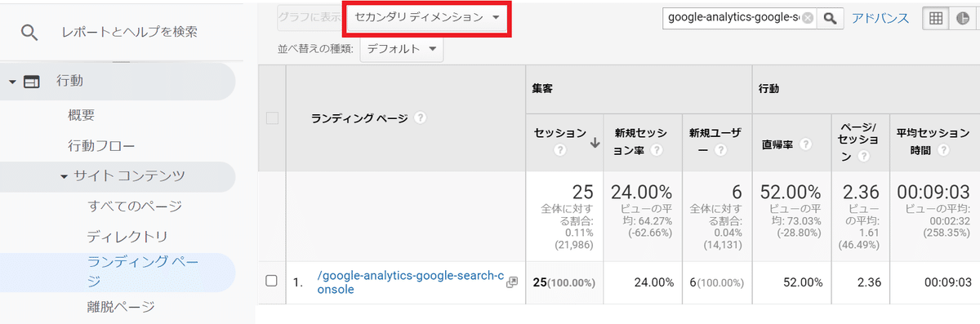
Task: Clear the table filter with the X icon
Action: (808, 18)
